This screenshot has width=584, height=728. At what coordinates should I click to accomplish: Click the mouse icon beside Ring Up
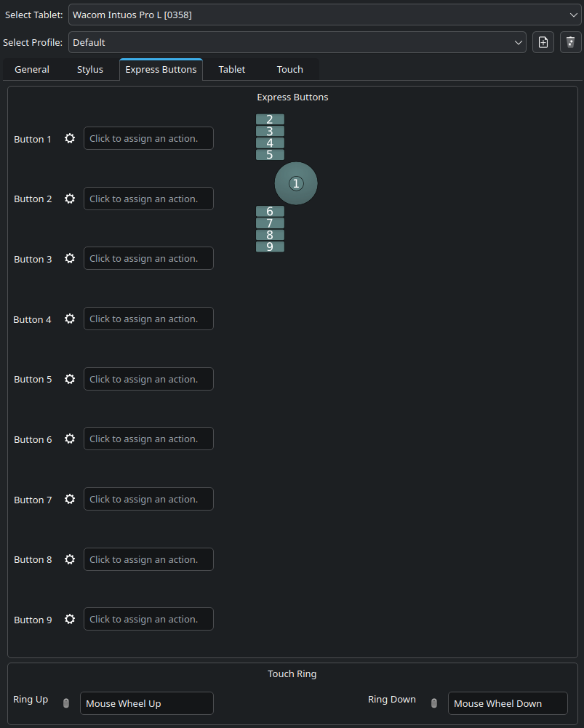66,703
